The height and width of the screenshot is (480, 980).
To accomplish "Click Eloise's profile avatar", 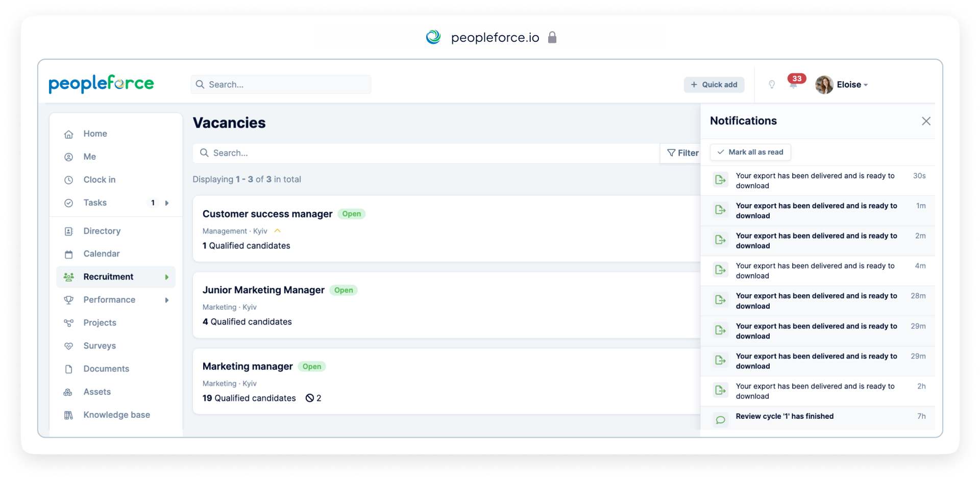I will [x=824, y=85].
